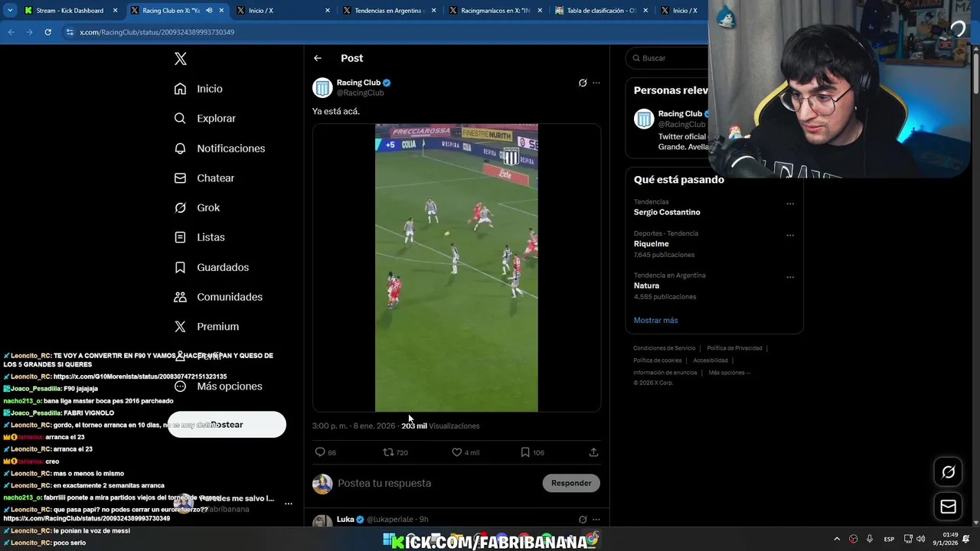980x551 pixels.
Task: Close the Racing Club en X tab
Action: [x=221, y=11]
